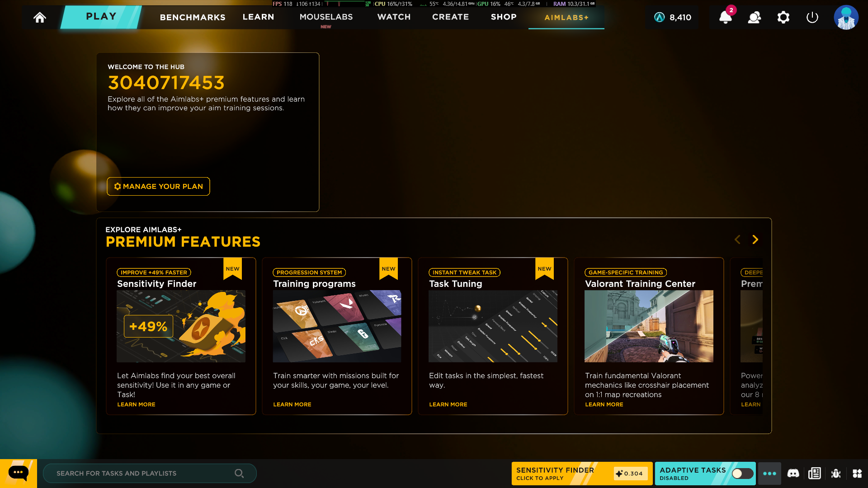Open the Mouselabs tab
The image size is (868, 488).
click(326, 17)
